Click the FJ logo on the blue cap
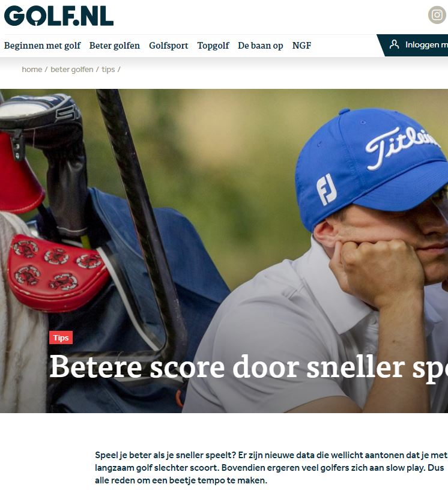This screenshot has height=490, width=448. [x=326, y=189]
